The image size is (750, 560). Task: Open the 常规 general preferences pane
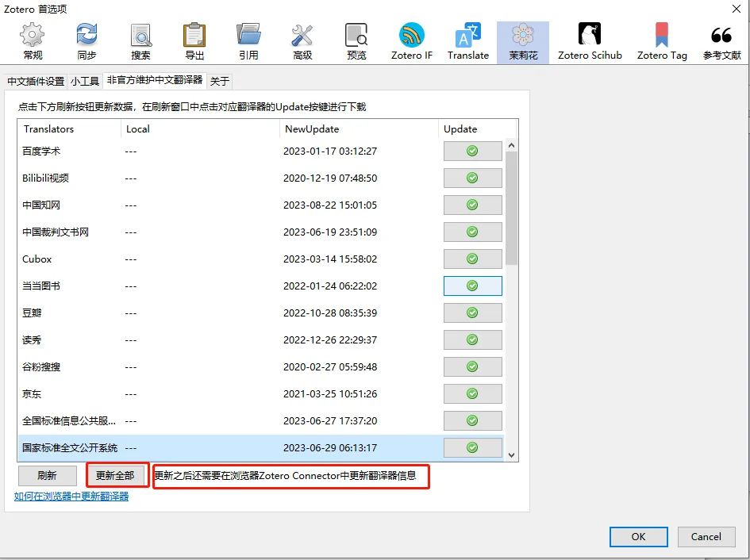pos(32,42)
